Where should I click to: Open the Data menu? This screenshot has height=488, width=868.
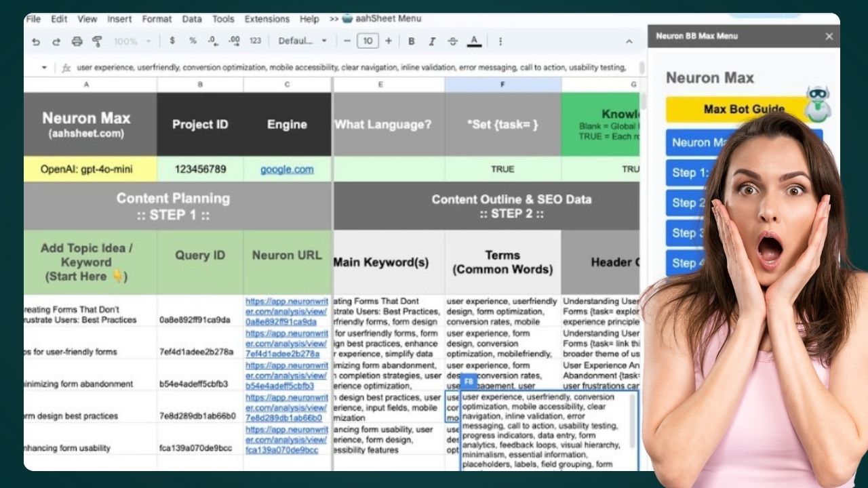pyautogui.click(x=192, y=19)
